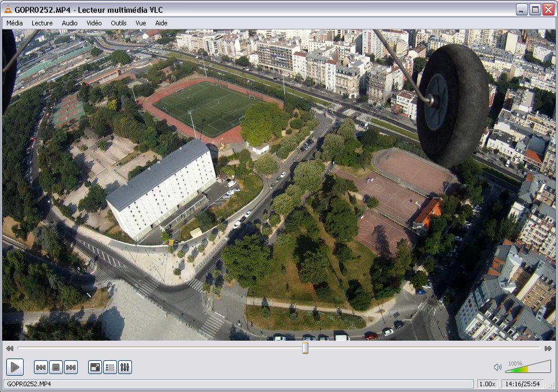Click the seek bar position handle

[x=305, y=348]
